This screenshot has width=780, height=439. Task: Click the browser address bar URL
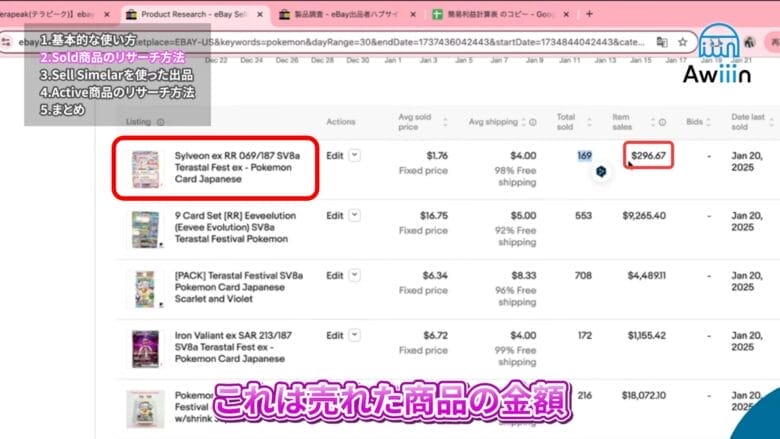point(333,42)
